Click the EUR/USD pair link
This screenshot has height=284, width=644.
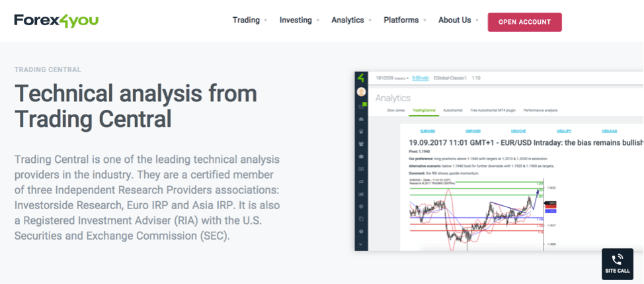point(428,131)
